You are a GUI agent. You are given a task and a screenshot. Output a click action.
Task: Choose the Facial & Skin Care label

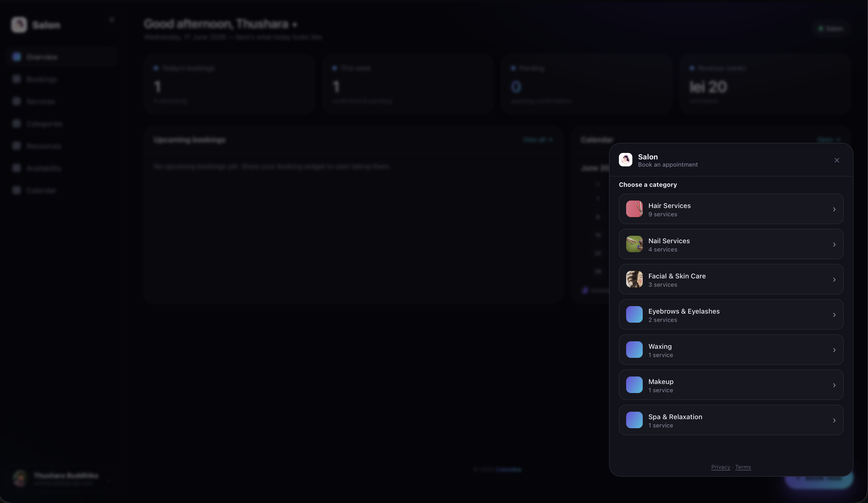pos(677,276)
